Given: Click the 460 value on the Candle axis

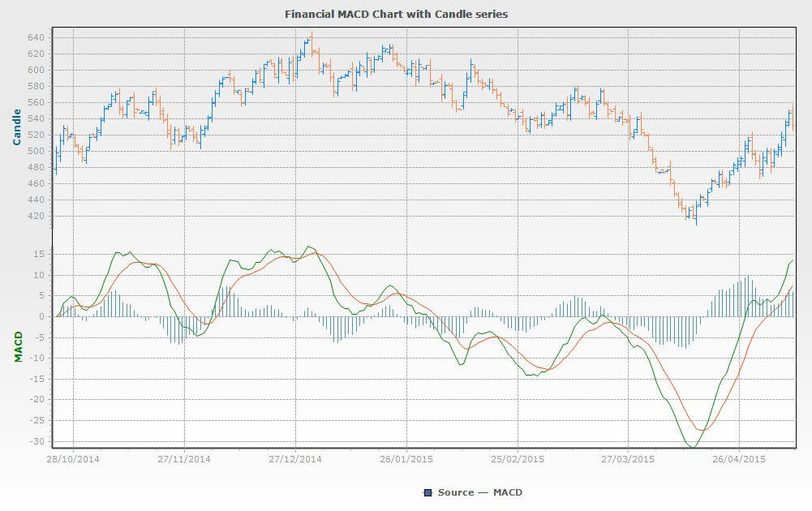Looking at the screenshot, I should 36,183.
